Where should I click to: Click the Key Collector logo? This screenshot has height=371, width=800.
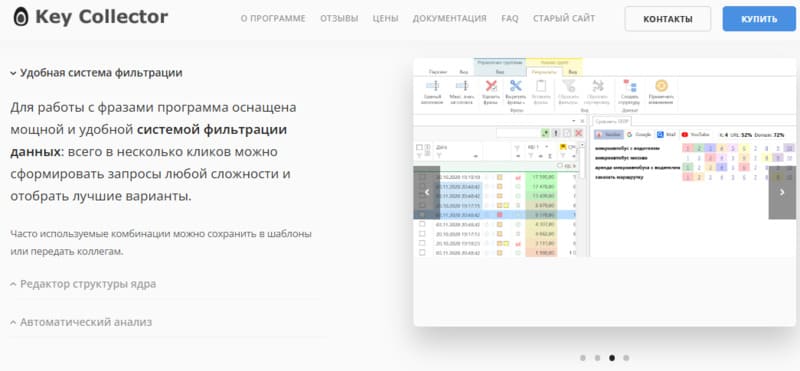click(90, 17)
